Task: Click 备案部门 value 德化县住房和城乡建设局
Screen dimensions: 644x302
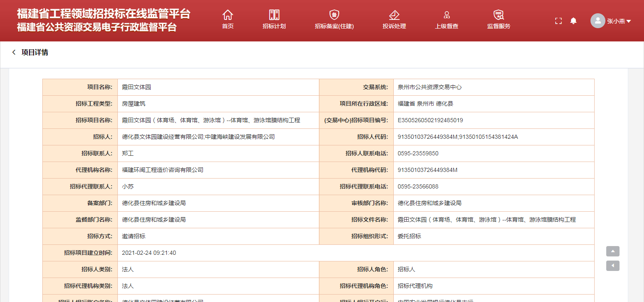Action: point(154,203)
